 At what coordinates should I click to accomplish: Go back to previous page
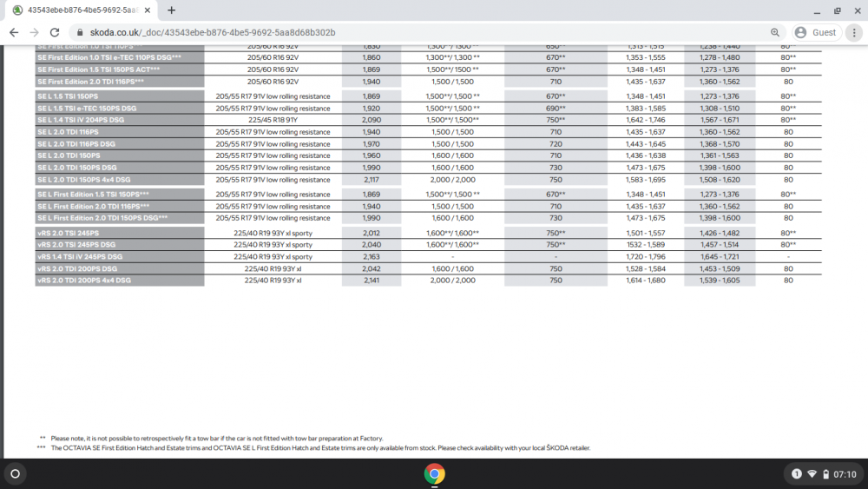click(x=14, y=33)
